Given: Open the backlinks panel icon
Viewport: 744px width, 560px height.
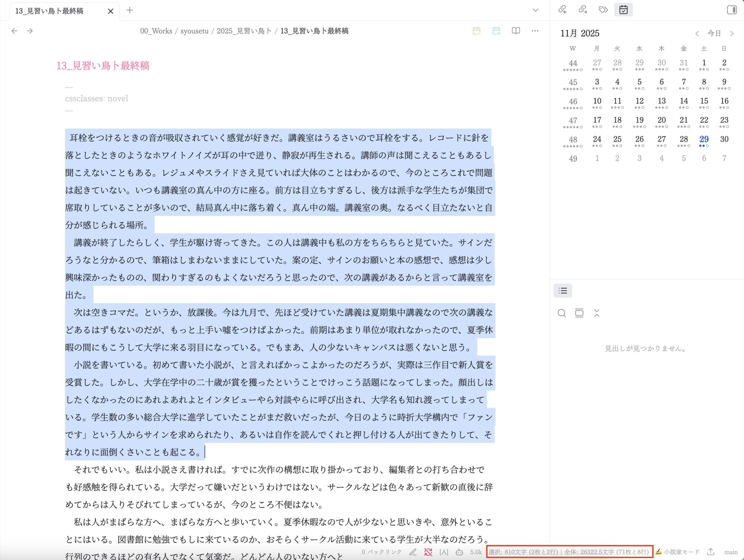Looking at the screenshot, I should [x=563, y=10].
